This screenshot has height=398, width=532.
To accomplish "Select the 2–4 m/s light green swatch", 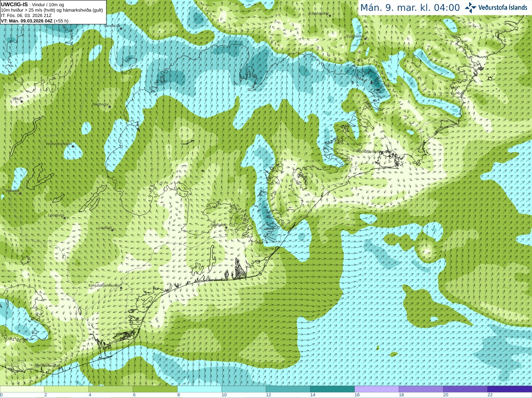I will click(66, 389).
